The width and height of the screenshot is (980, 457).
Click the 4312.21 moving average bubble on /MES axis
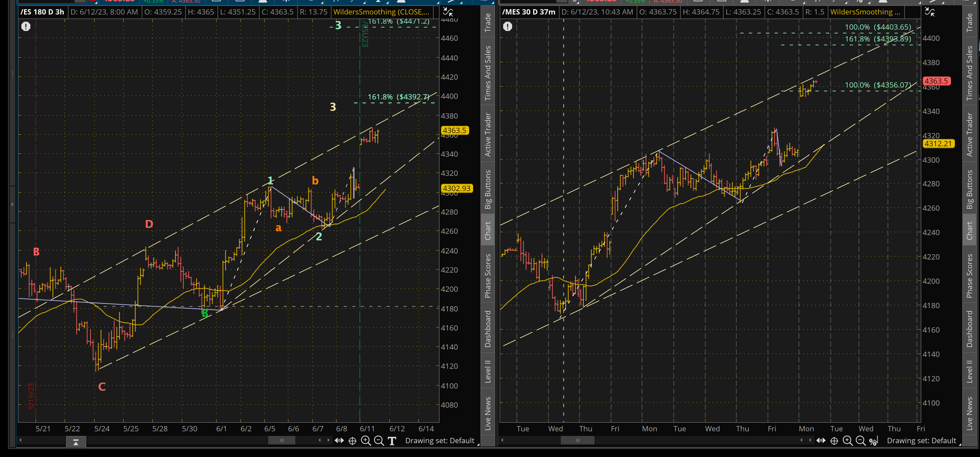(938, 143)
